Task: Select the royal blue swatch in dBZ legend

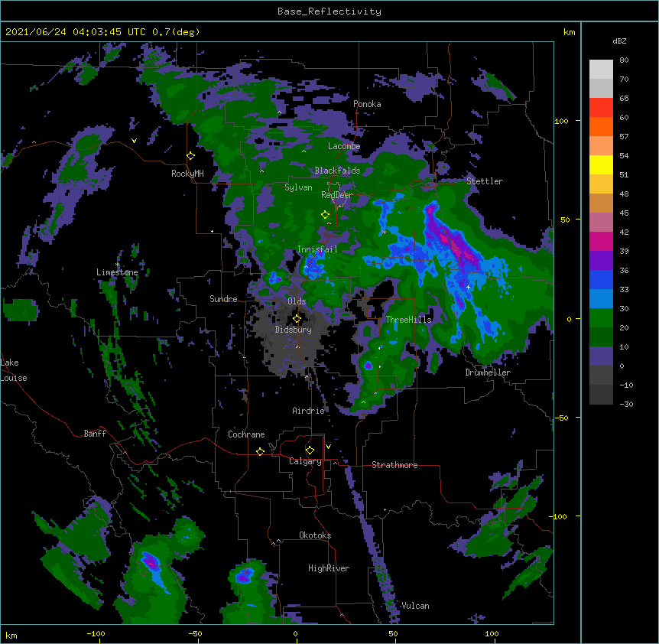Action: pyautogui.click(x=601, y=279)
